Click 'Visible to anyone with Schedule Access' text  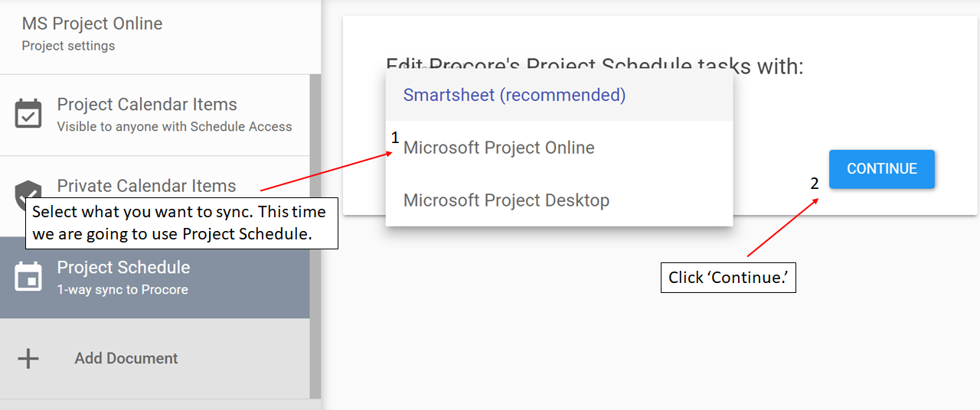pyautogui.click(x=175, y=127)
